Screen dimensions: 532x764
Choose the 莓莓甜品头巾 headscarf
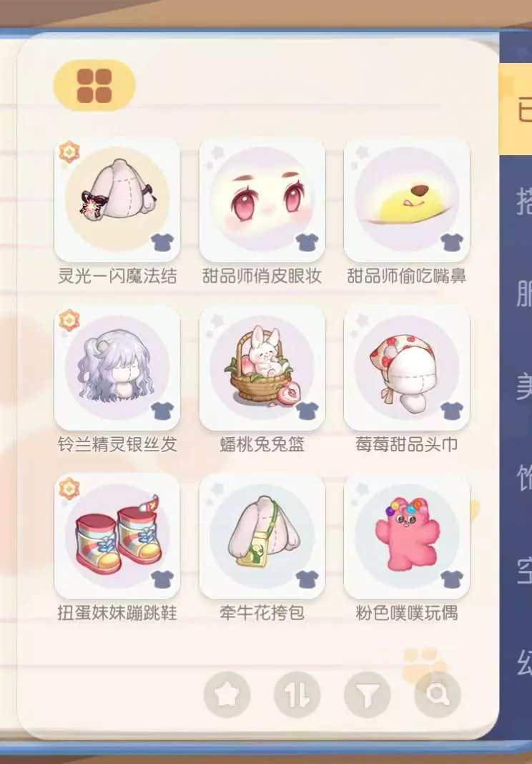[407, 368]
